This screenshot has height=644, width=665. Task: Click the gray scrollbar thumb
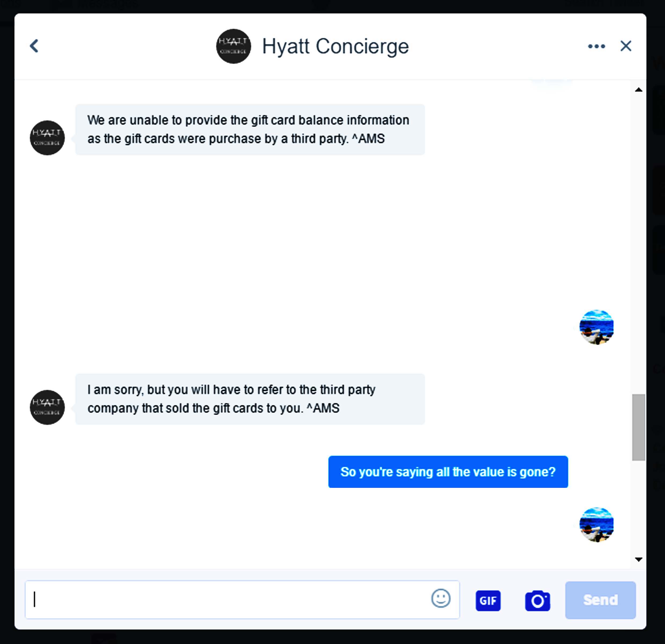coord(638,427)
